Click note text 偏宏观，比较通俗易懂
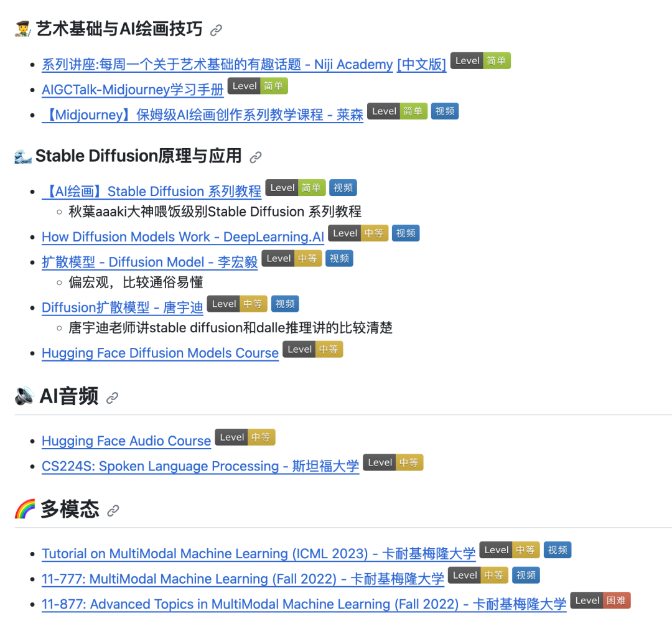 pos(136,283)
